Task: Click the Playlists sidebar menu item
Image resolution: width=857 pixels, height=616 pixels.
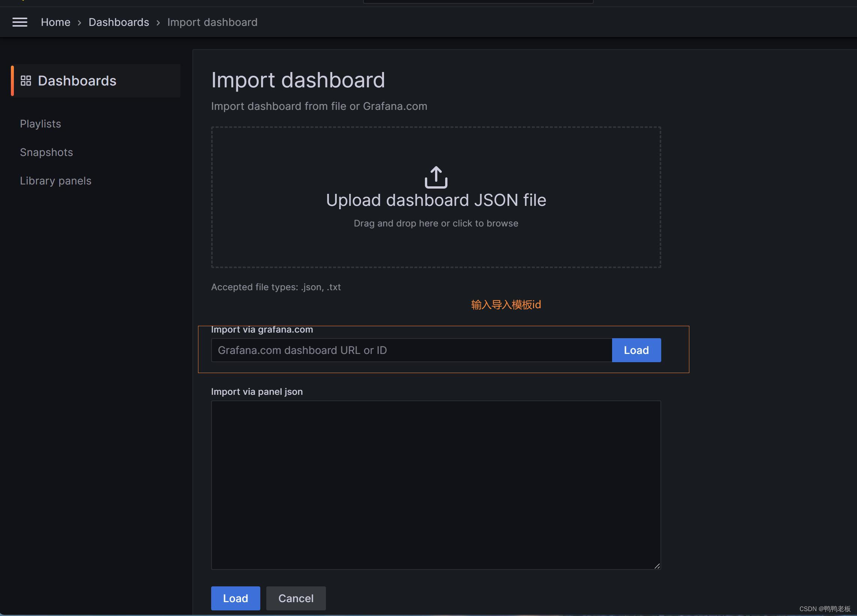Action: pos(40,123)
